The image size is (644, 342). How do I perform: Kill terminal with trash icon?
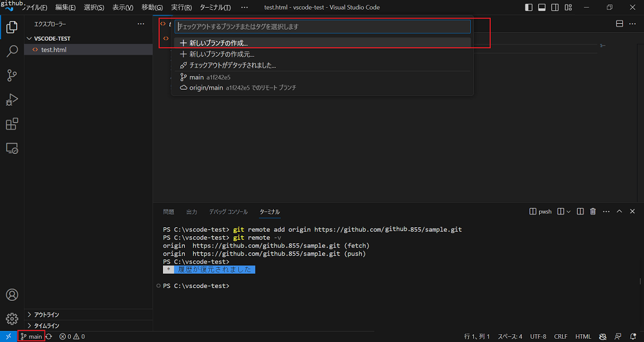click(593, 211)
